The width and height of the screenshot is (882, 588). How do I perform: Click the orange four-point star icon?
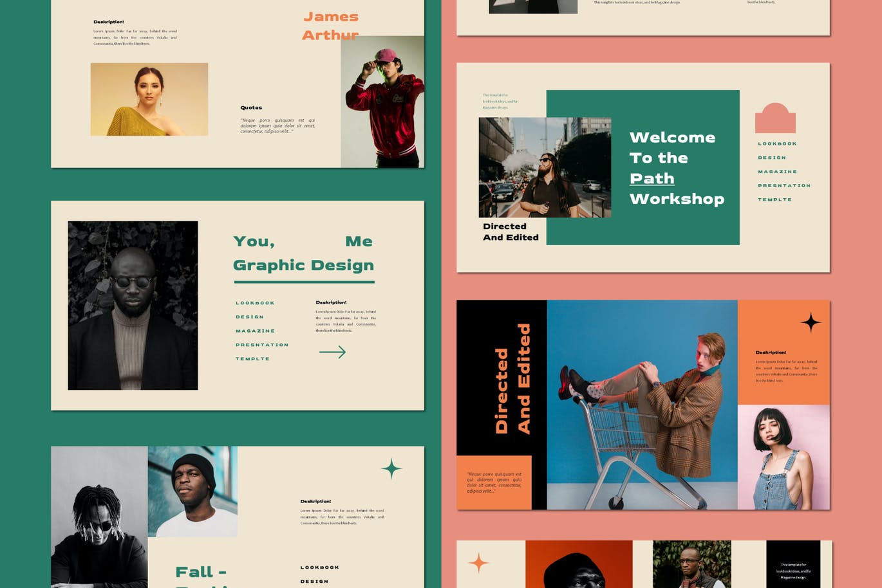478,563
